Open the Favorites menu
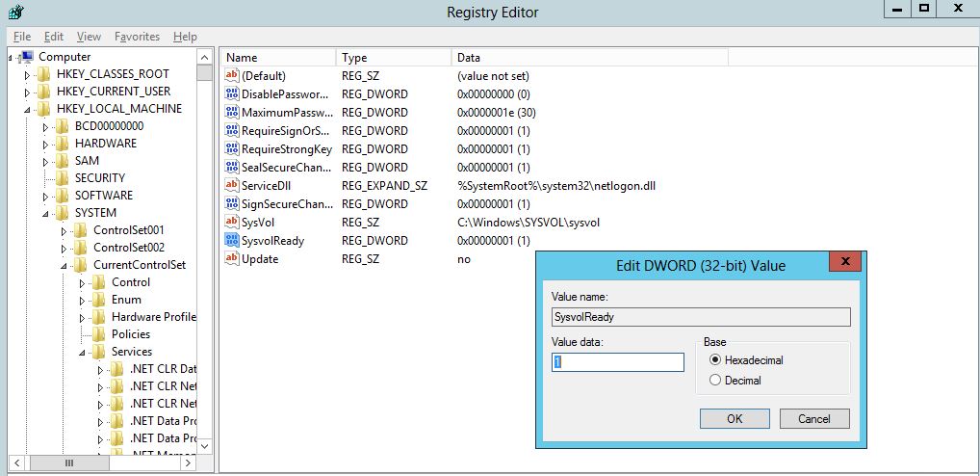 click(x=137, y=37)
